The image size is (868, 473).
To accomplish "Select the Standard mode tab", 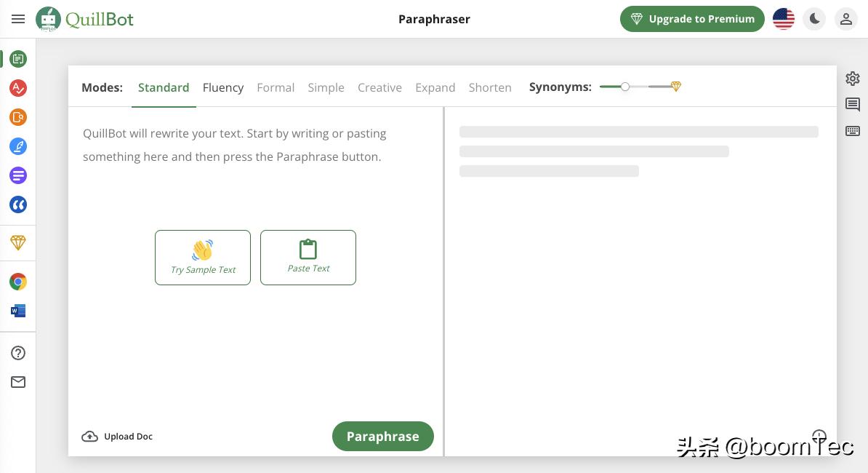I will (164, 87).
